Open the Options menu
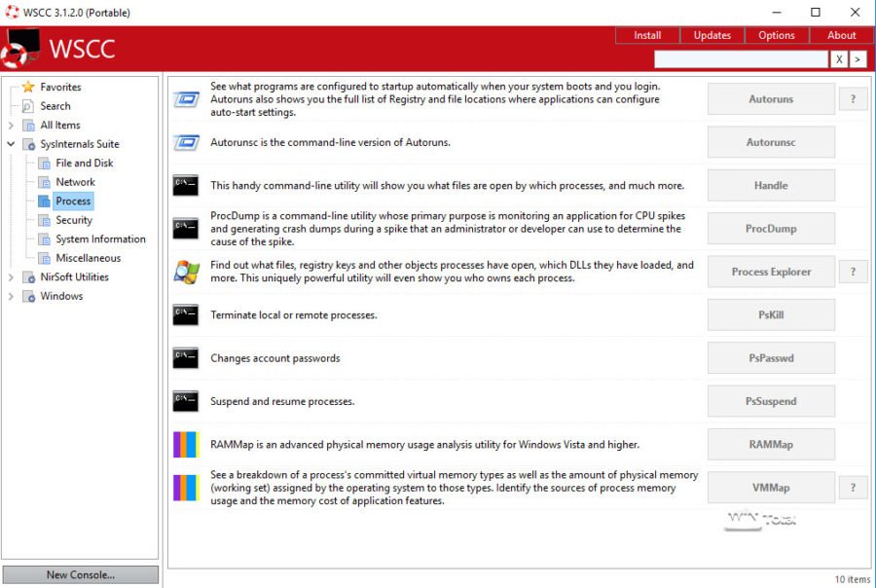This screenshot has height=588, width=876. (x=776, y=34)
